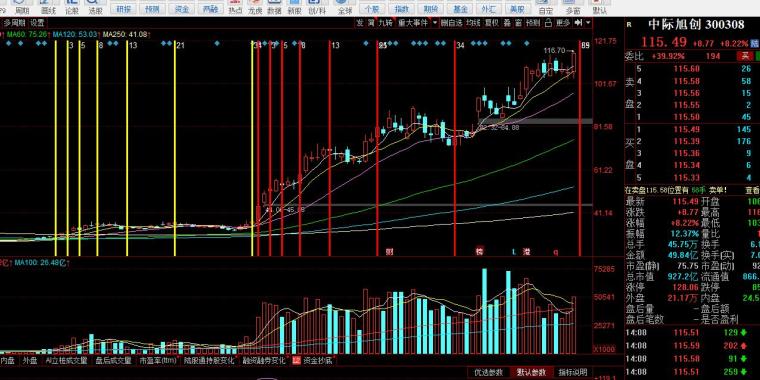Open the 全球 global markets icon
Screen dimensions: 760x380
pos(345,7)
